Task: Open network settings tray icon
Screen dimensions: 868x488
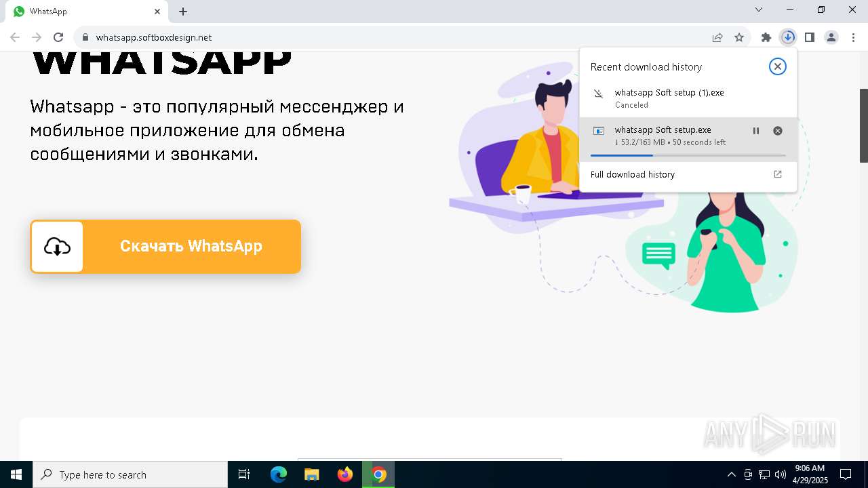Action: pyautogui.click(x=764, y=474)
